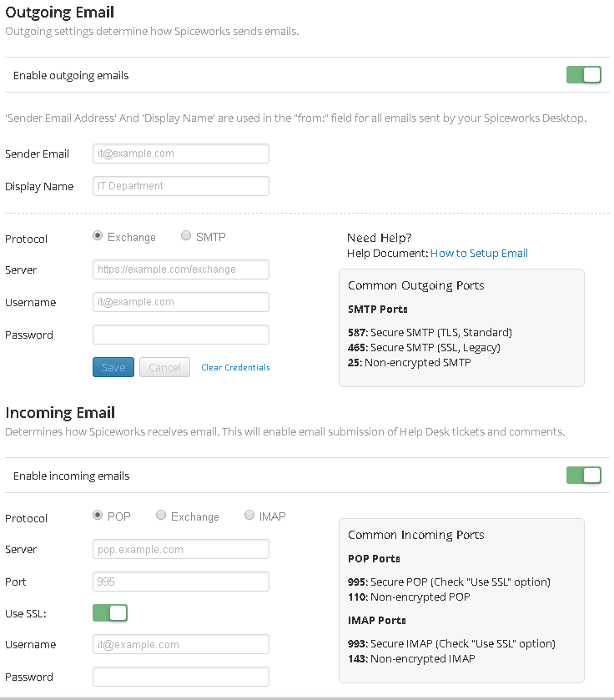Click the outgoing Password field

click(180, 335)
